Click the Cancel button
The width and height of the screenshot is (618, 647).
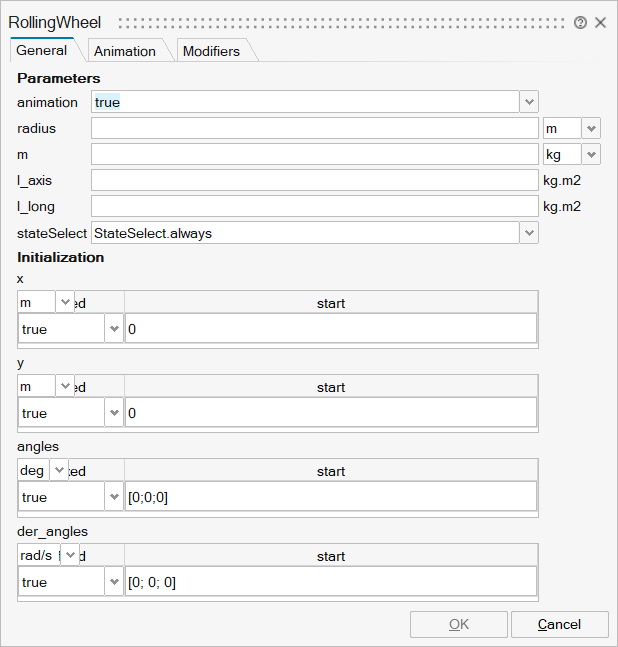tap(559, 624)
